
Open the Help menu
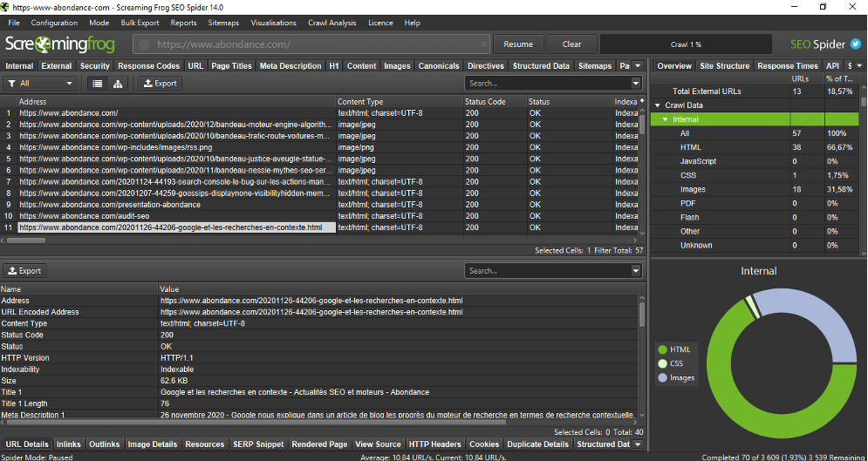click(413, 23)
